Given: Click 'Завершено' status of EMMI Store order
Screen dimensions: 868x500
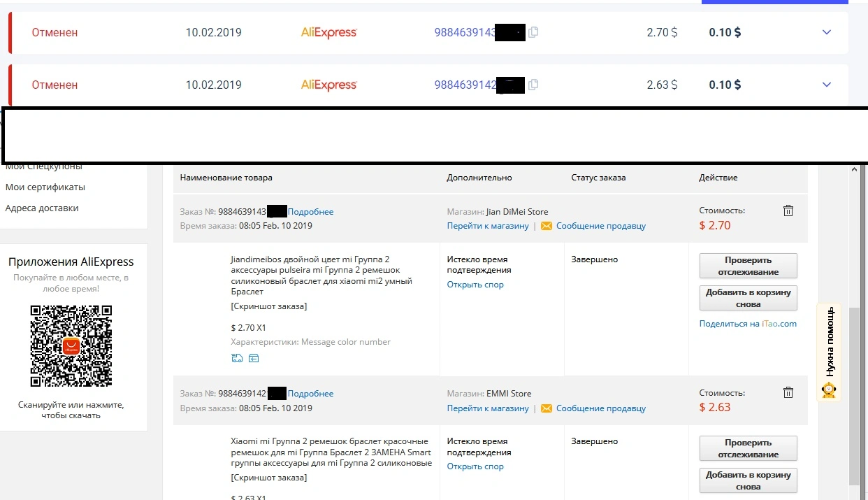Looking at the screenshot, I should tap(595, 441).
